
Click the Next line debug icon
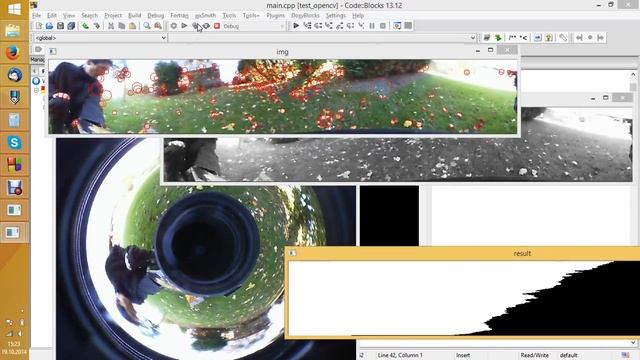318,26
